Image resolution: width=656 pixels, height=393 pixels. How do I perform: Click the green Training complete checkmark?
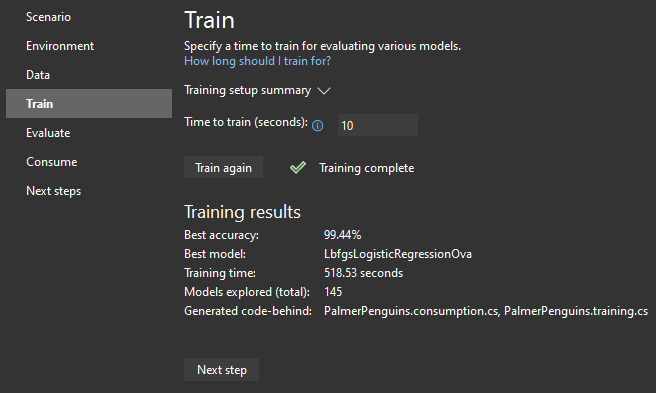coord(298,168)
